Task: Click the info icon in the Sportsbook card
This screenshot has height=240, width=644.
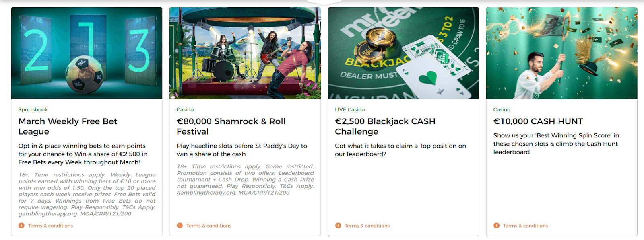Action: click(21, 226)
